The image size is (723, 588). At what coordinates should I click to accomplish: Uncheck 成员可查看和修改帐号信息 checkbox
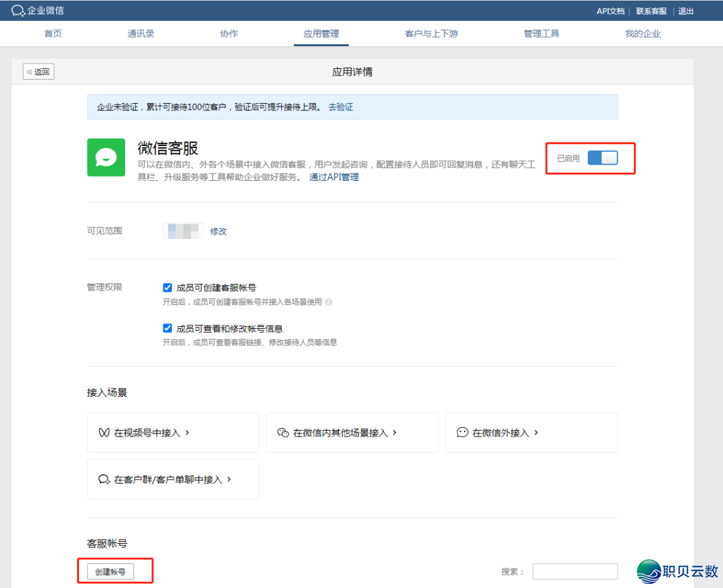pos(167,328)
